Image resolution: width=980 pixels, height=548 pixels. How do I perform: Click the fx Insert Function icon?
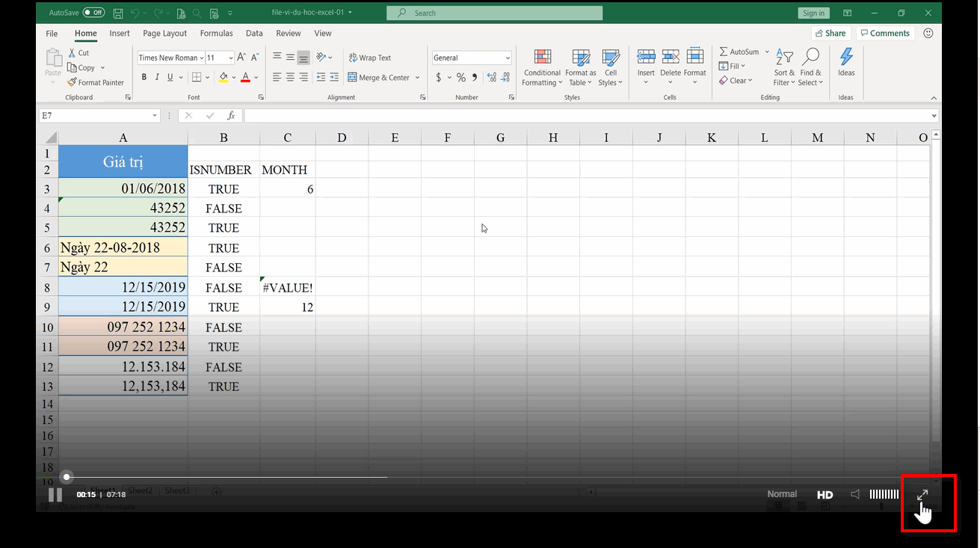tap(231, 116)
